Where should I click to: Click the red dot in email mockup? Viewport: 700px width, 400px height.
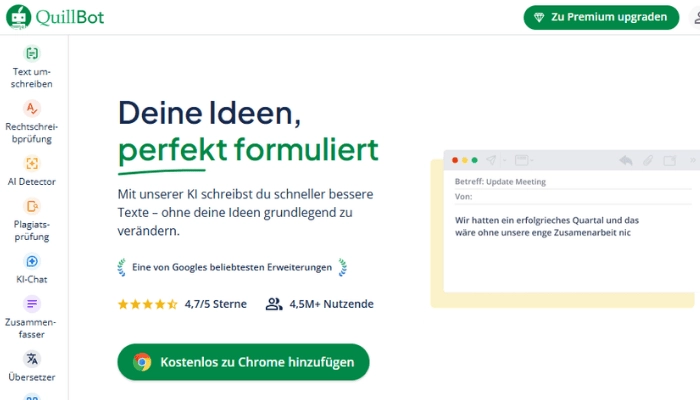pos(455,160)
